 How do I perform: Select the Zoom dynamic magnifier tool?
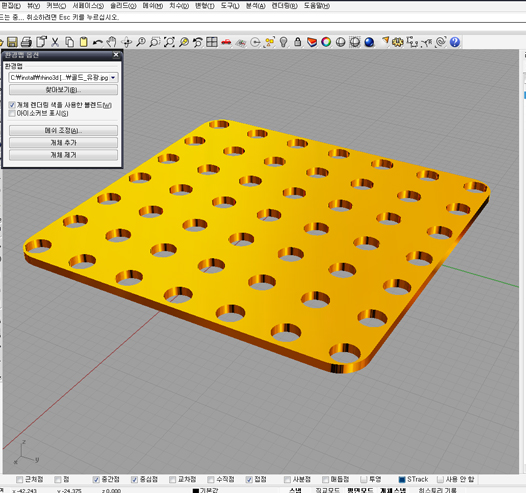141,42
